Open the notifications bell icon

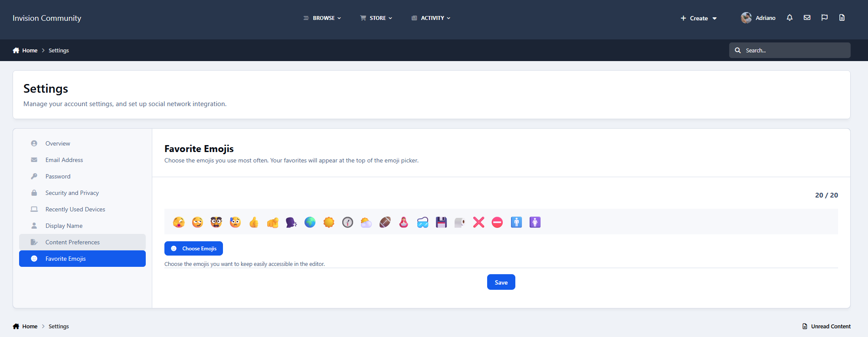789,18
